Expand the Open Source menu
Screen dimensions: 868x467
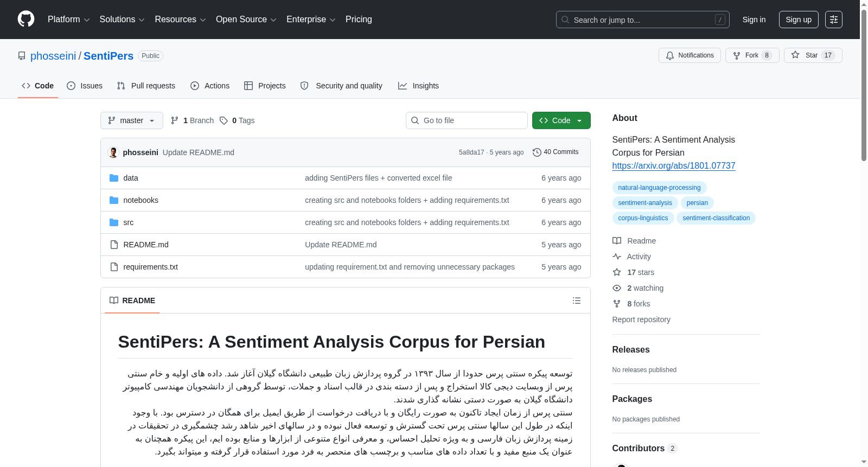(246, 20)
